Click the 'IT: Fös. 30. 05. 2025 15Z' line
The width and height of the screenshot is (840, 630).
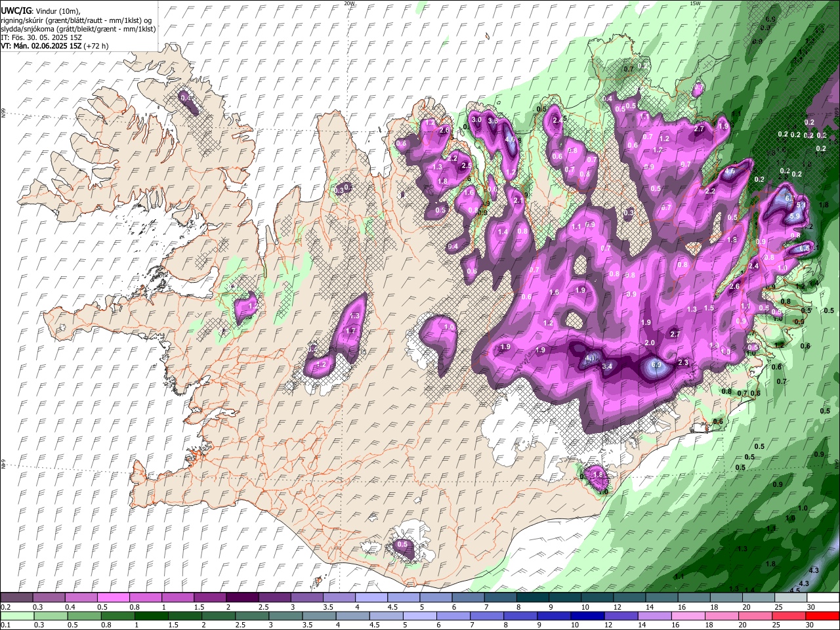[x=41, y=37]
